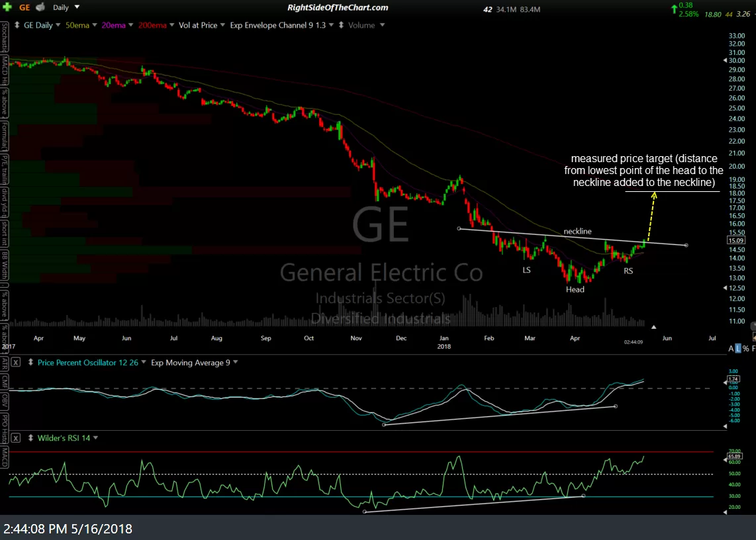Open the divd yld side tab
This screenshot has height=540, width=756.
(4, 202)
